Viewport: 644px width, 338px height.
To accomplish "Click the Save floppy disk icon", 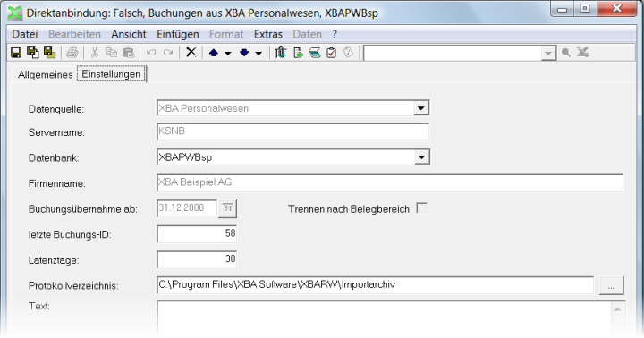I will pos(16,53).
